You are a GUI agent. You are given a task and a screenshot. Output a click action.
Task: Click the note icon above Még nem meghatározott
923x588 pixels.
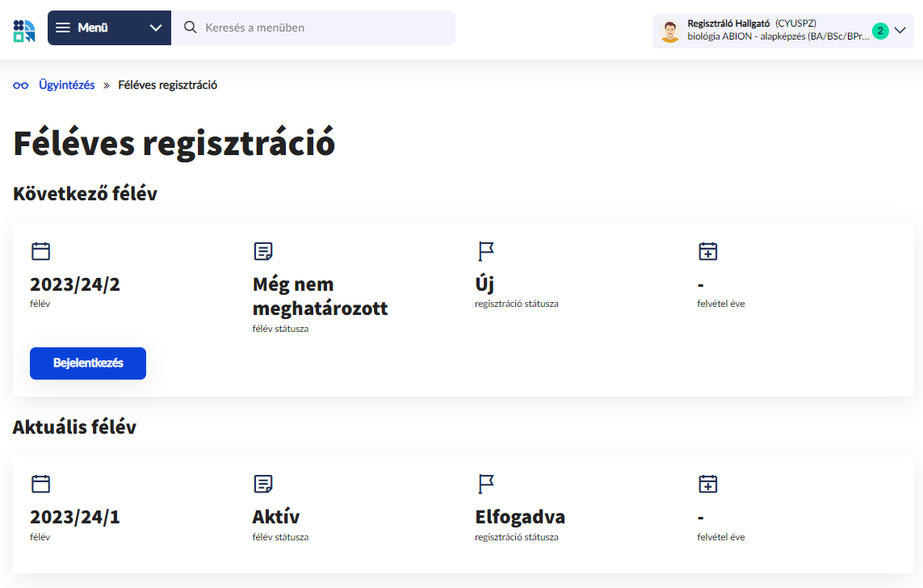pyautogui.click(x=262, y=251)
